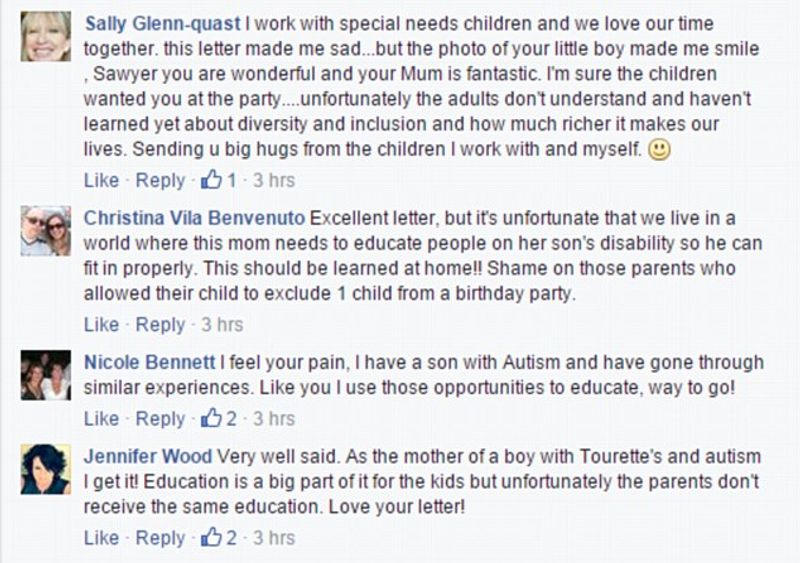The width and height of the screenshot is (800, 563).
Task: Open Christina Vila Benvenuto's profile picture
Action: (x=46, y=232)
